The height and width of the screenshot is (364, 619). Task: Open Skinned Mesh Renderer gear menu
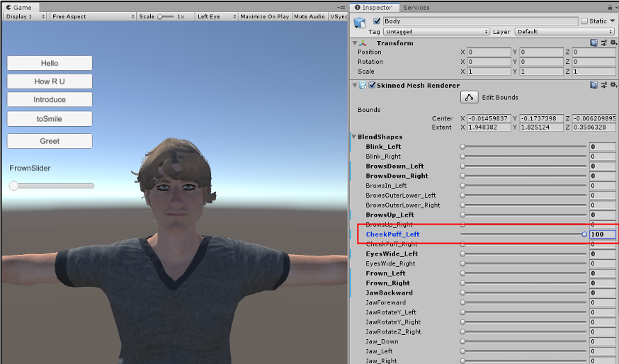pos(613,85)
